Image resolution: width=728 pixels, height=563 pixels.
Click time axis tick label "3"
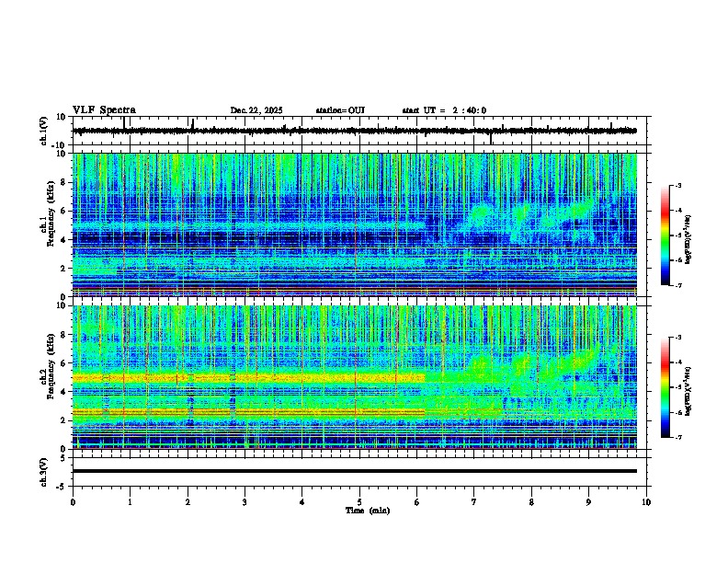coord(245,502)
